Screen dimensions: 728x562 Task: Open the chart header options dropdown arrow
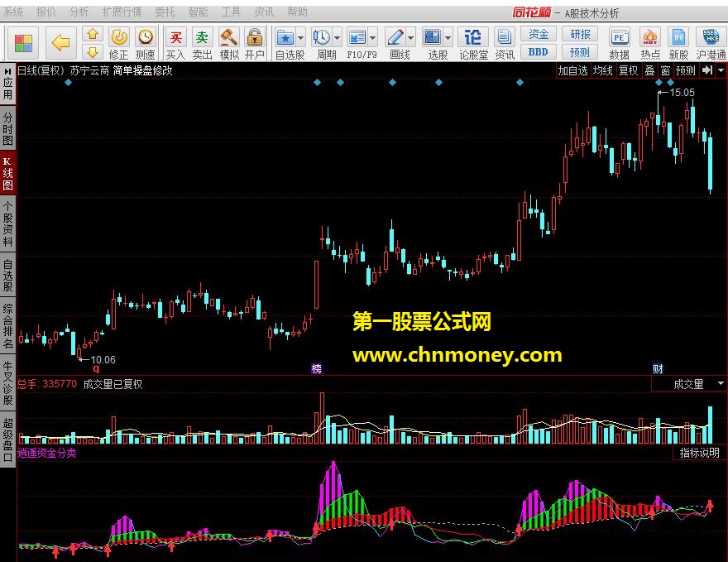[721, 70]
